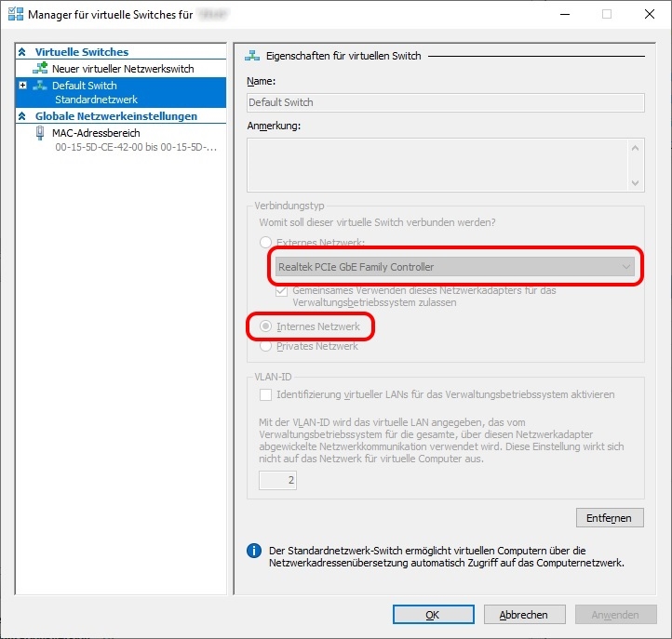Viewport: 672px width, 639px height.
Task: Click the Virtuelle Switches header
Action: click(x=82, y=52)
